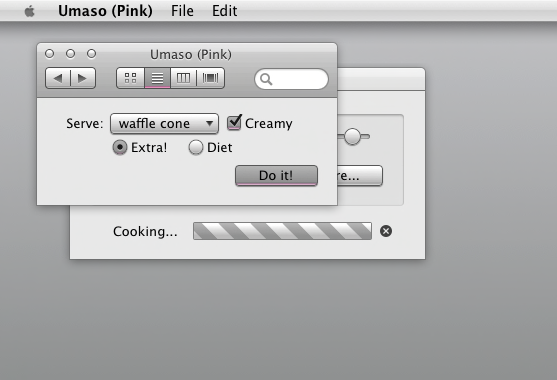Cancel cooking with the X icon
557x380 pixels.
click(x=386, y=231)
